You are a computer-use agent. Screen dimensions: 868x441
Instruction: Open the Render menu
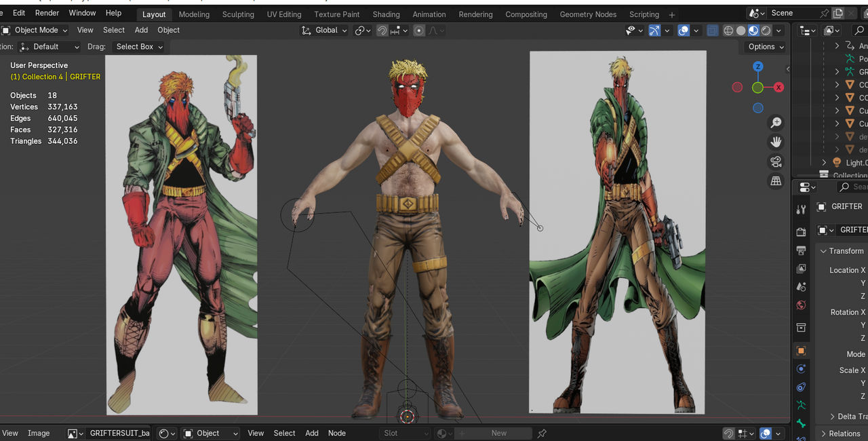click(x=47, y=13)
